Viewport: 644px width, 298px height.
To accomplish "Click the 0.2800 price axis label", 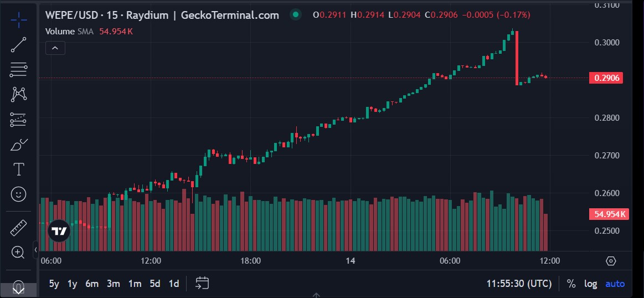I will [606, 118].
